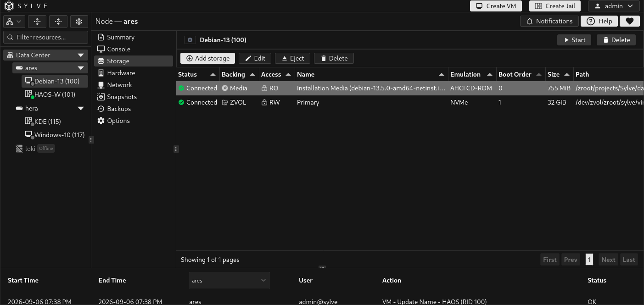This screenshot has width=644, height=305.
Task: Click Delete in storage toolbar
Action: 334,58
